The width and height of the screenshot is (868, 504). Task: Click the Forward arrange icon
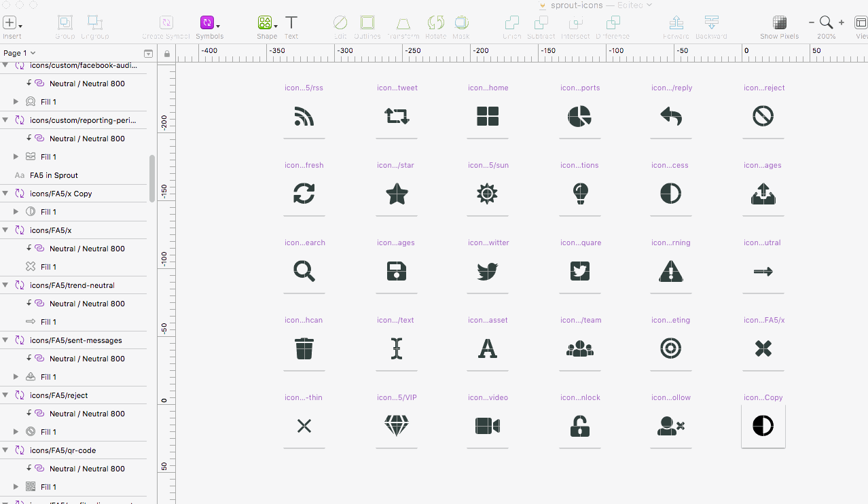pyautogui.click(x=676, y=23)
